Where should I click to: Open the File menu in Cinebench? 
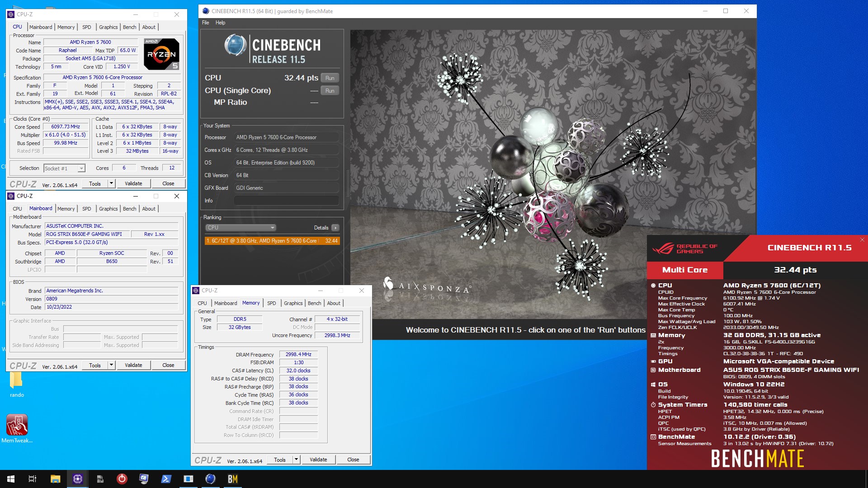point(206,23)
